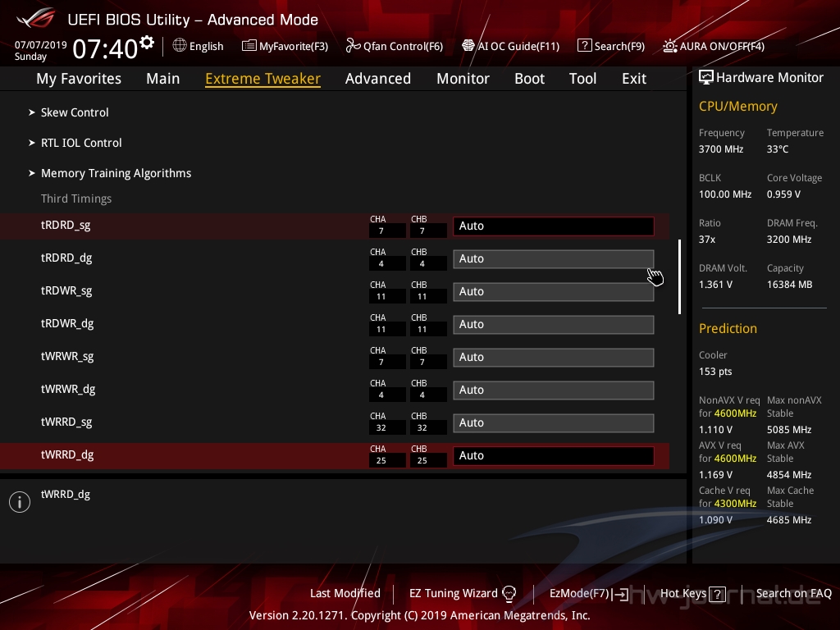Image resolution: width=840 pixels, height=630 pixels.
Task: Click the date 07/07/2019
Action: 41,45
